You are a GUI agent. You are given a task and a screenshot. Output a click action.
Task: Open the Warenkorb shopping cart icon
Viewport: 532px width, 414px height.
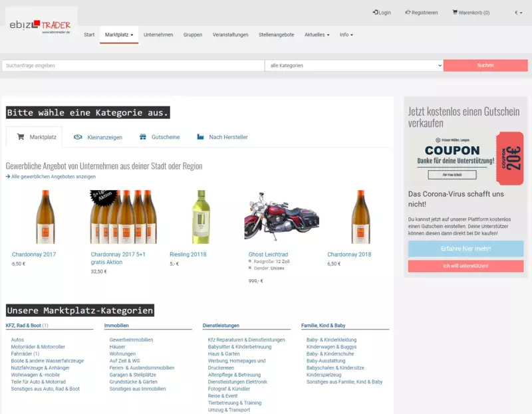pos(455,12)
